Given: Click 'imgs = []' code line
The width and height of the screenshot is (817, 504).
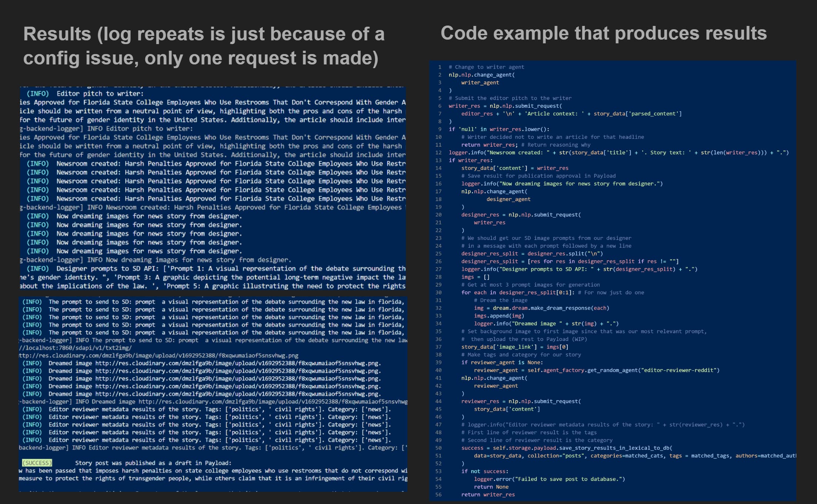Looking at the screenshot, I should pos(475,277).
